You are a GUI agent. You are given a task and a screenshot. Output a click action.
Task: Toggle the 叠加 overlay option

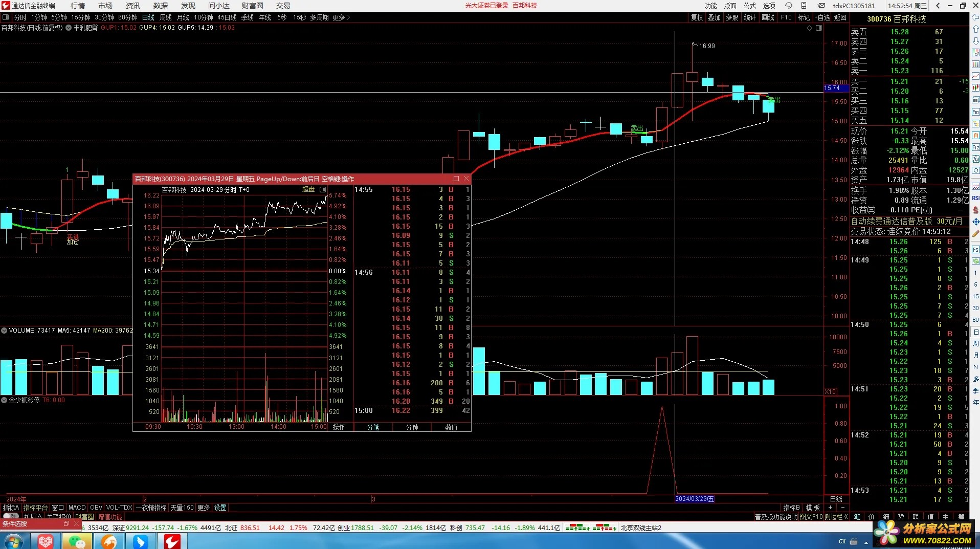click(714, 17)
